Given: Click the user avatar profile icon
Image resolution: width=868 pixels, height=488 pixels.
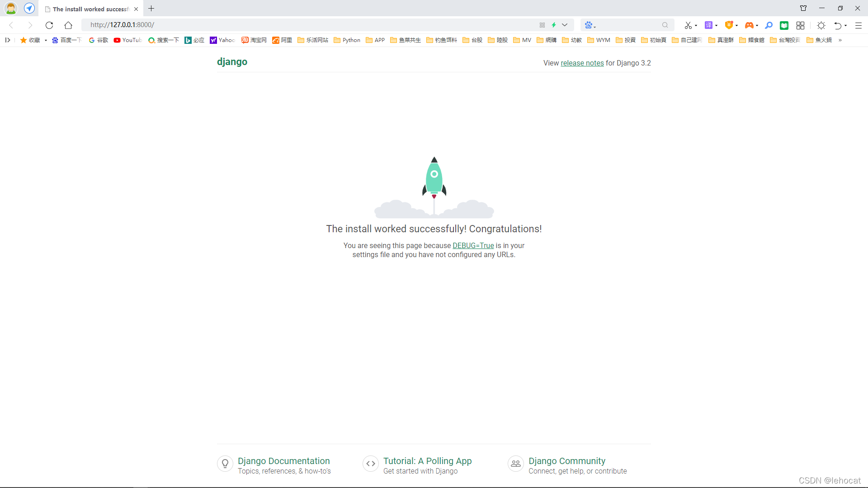Looking at the screenshot, I should pos(11,8).
